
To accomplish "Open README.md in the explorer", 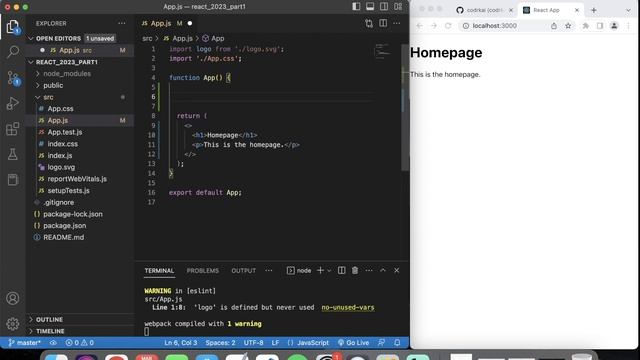I will click(64, 238).
